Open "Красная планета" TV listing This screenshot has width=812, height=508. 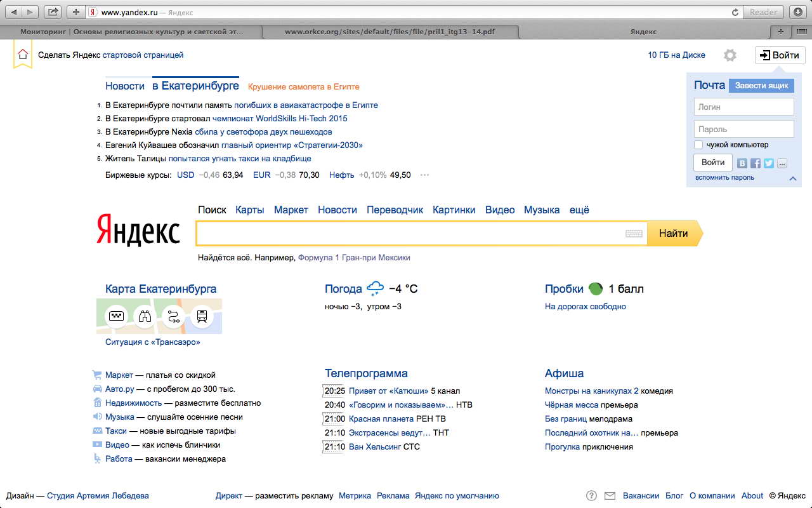tap(381, 419)
